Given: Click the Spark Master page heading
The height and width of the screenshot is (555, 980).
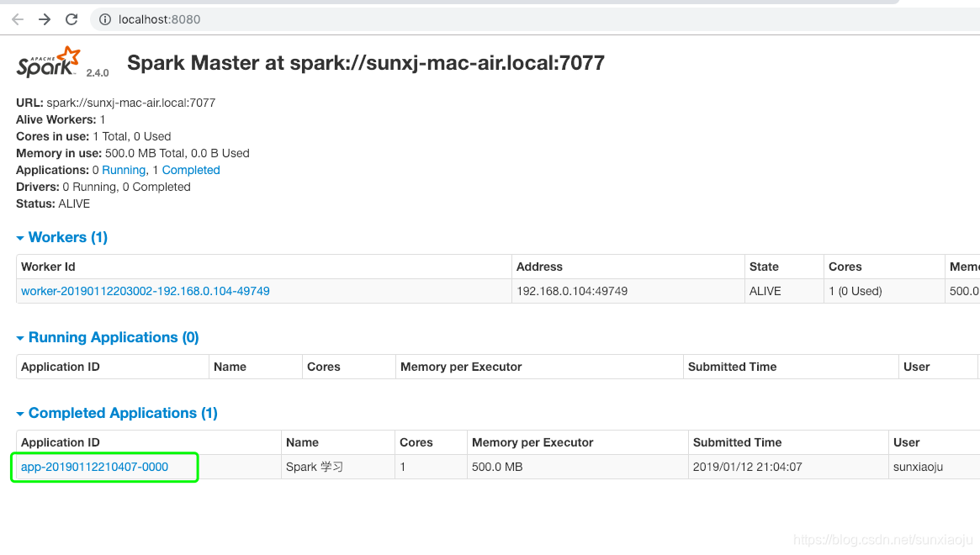Looking at the screenshot, I should click(x=366, y=63).
